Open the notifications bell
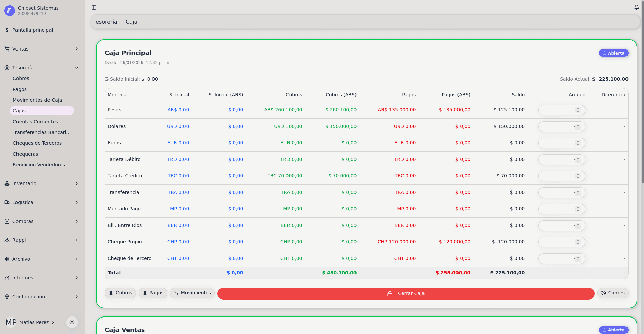Screen dimensions: 644x334 636,7
